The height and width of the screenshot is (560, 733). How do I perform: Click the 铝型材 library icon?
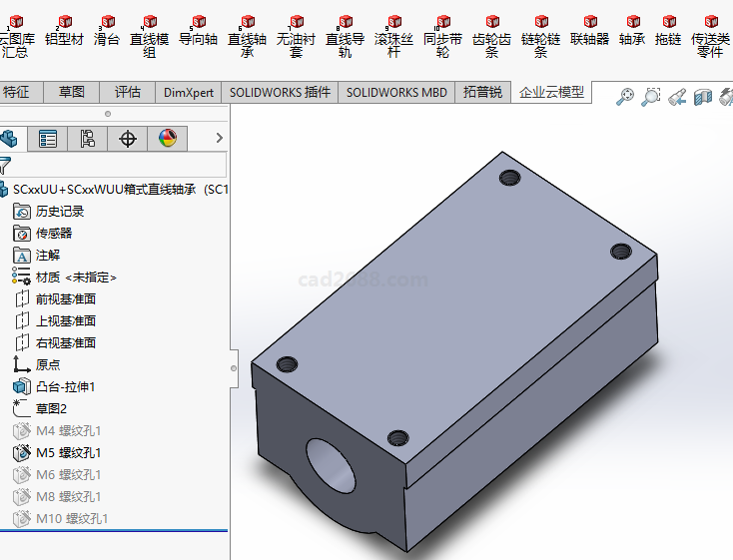65,32
